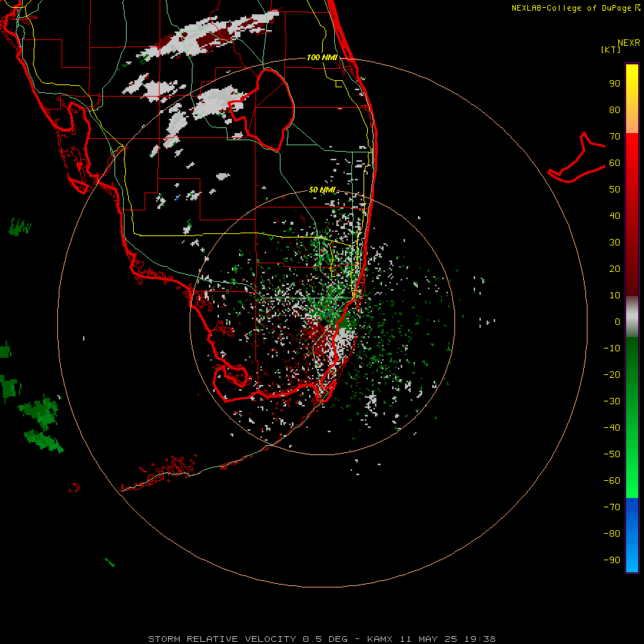
Task: Click the -90 scale label
Action: (612, 560)
